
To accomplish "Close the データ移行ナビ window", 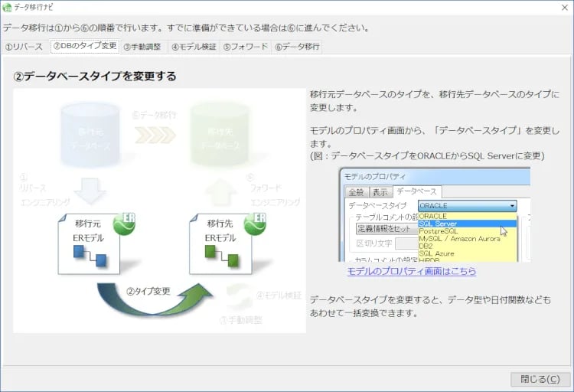I will (x=540, y=379).
